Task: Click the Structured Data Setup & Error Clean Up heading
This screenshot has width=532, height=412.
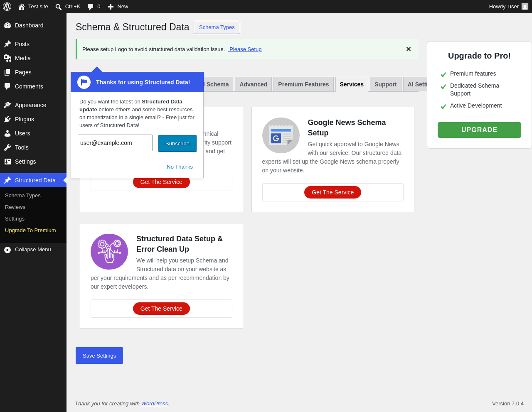Action: tap(180, 244)
